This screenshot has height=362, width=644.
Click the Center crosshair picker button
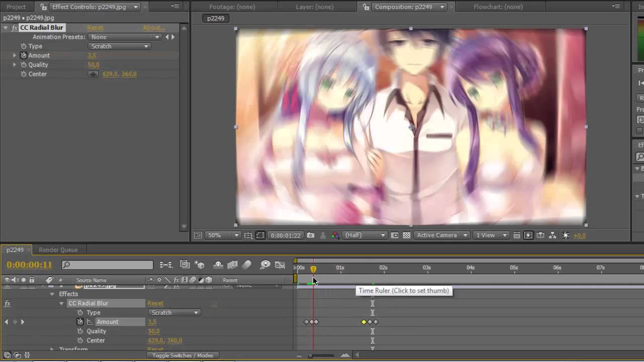point(93,74)
